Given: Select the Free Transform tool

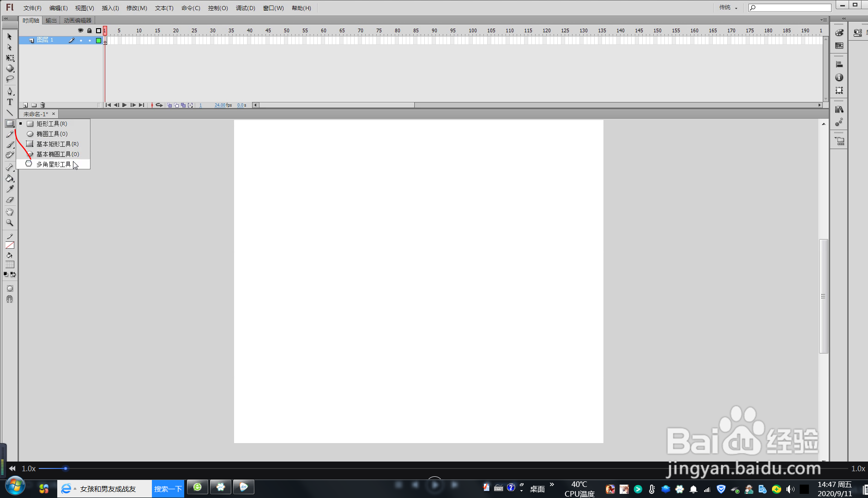Looking at the screenshot, I should [x=10, y=58].
